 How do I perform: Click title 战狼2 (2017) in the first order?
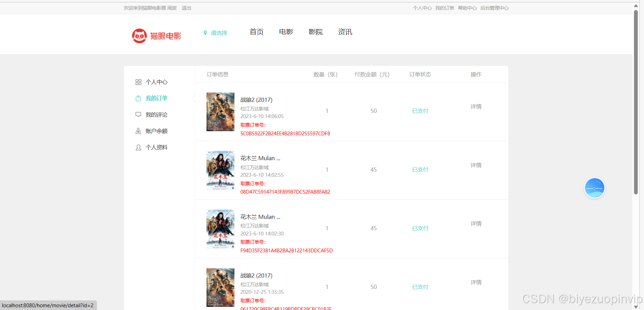256,100
